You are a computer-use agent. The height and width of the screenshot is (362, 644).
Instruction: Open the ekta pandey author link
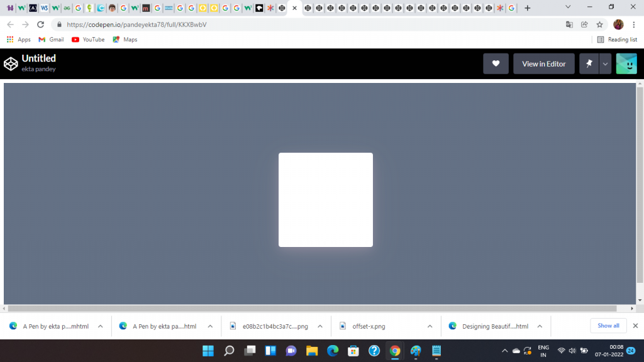pyautogui.click(x=38, y=69)
